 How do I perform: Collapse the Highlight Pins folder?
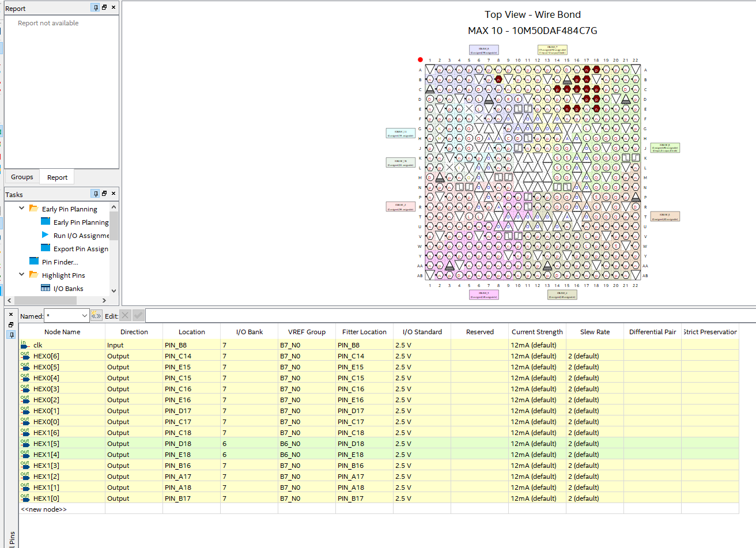tap(22, 274)
